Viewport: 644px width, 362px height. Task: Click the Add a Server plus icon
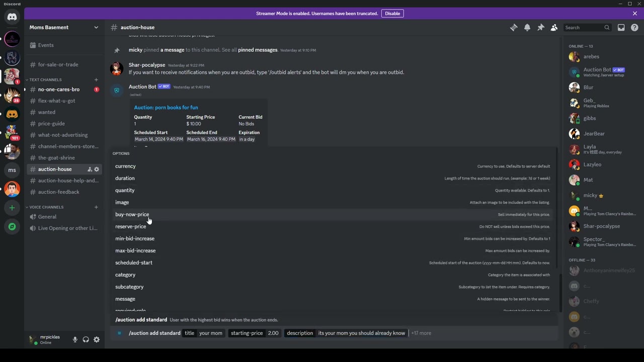click(x=12, y=208)
